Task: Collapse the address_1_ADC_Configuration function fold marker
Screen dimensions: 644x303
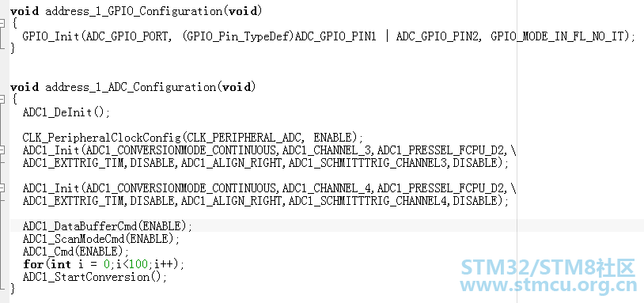Action: point(2,100)
